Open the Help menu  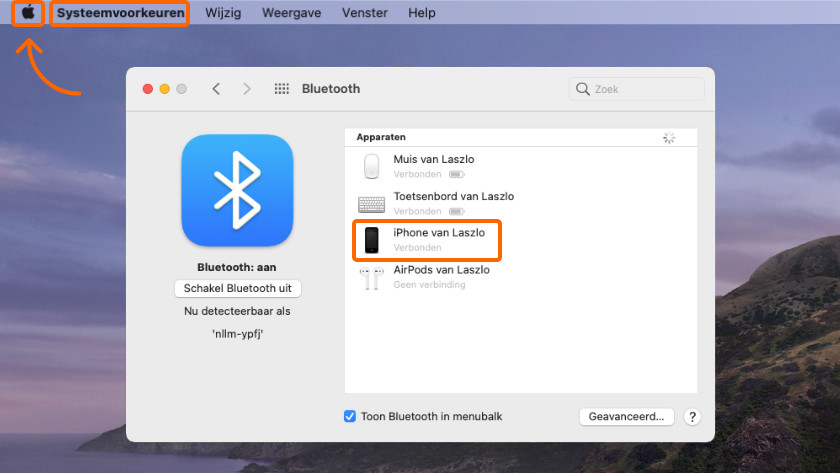[x=422, y=13]
